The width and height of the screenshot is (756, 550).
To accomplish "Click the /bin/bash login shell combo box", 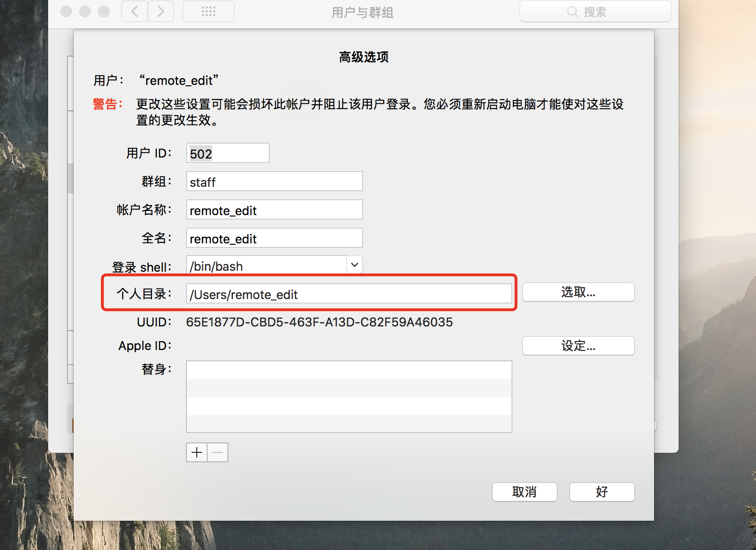I will coord(267,266).
